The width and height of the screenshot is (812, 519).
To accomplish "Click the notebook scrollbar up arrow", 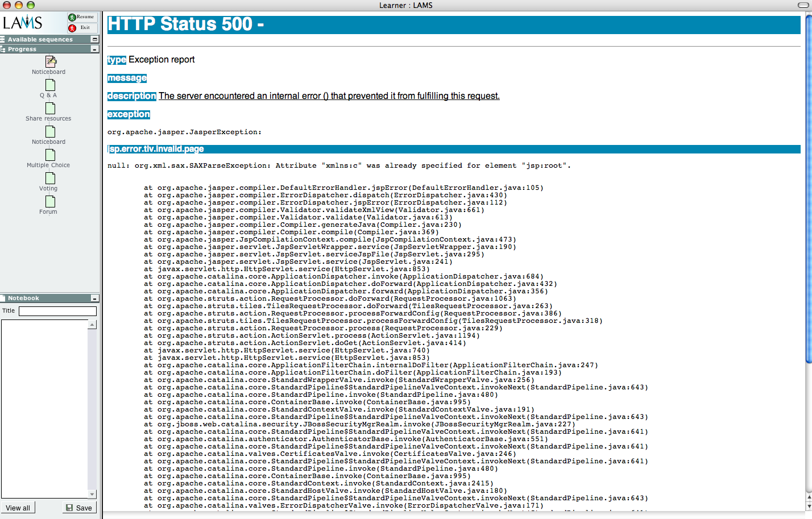I will [x=92, y=325].
